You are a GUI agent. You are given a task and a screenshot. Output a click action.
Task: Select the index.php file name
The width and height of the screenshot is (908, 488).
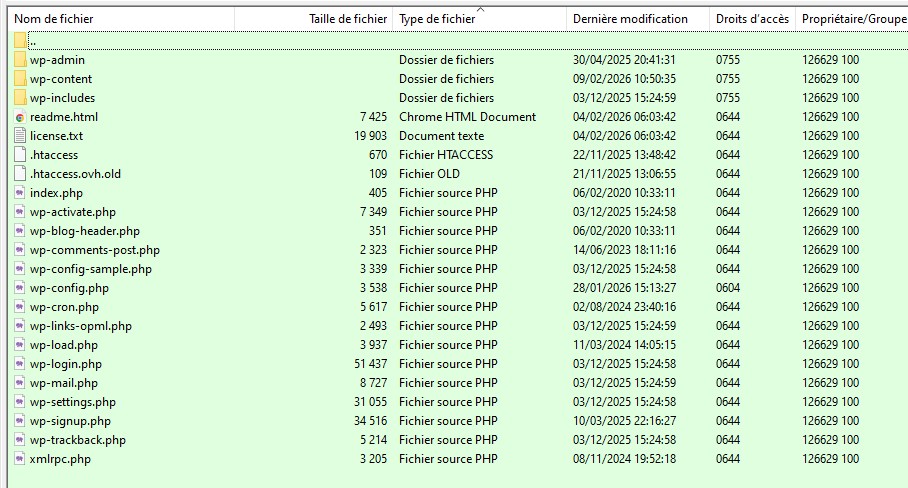[x=56, y=193]
